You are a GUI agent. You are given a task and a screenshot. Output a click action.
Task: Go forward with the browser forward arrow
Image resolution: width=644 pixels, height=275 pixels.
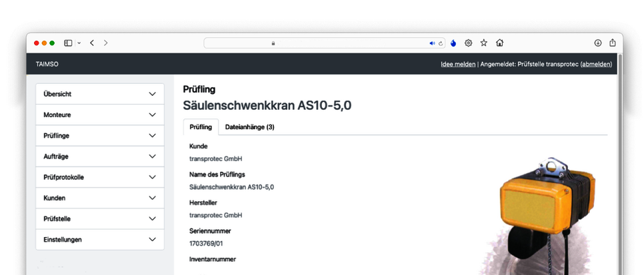(105, 43)
